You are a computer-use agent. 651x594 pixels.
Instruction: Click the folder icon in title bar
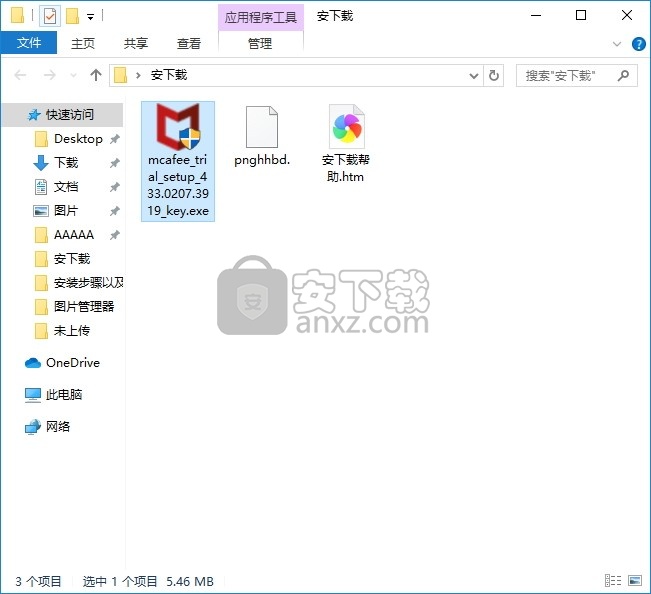tap(17, 16)
